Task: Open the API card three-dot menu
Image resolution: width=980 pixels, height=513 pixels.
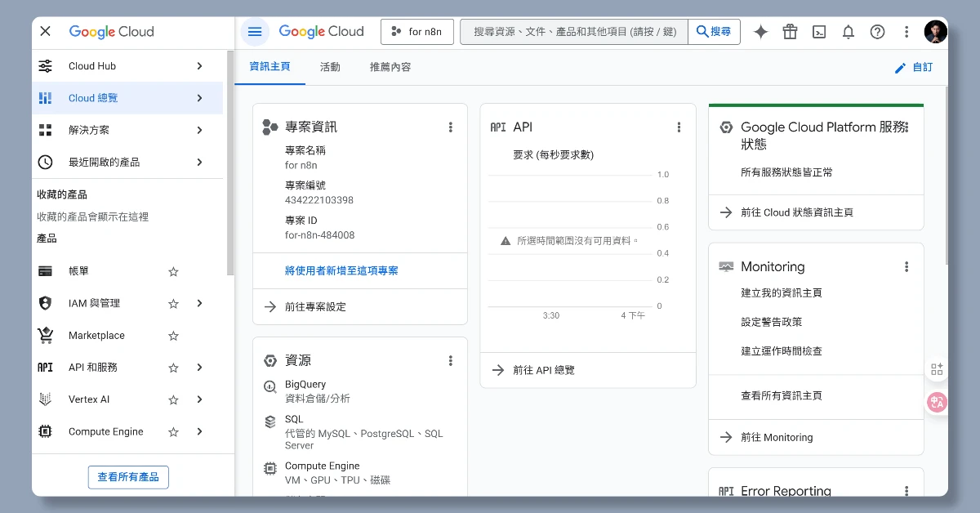Action: tap(679, 127)
